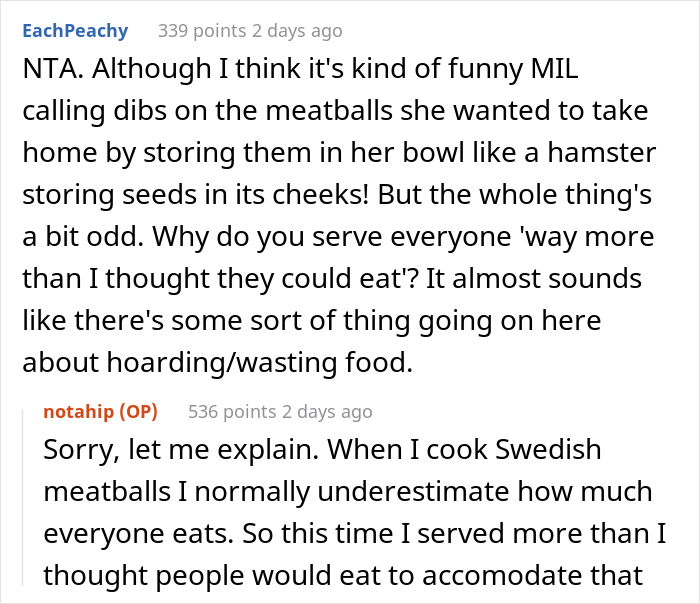
Task: Open EachPeachy's user profile
Action: click(x=75, y=31)
